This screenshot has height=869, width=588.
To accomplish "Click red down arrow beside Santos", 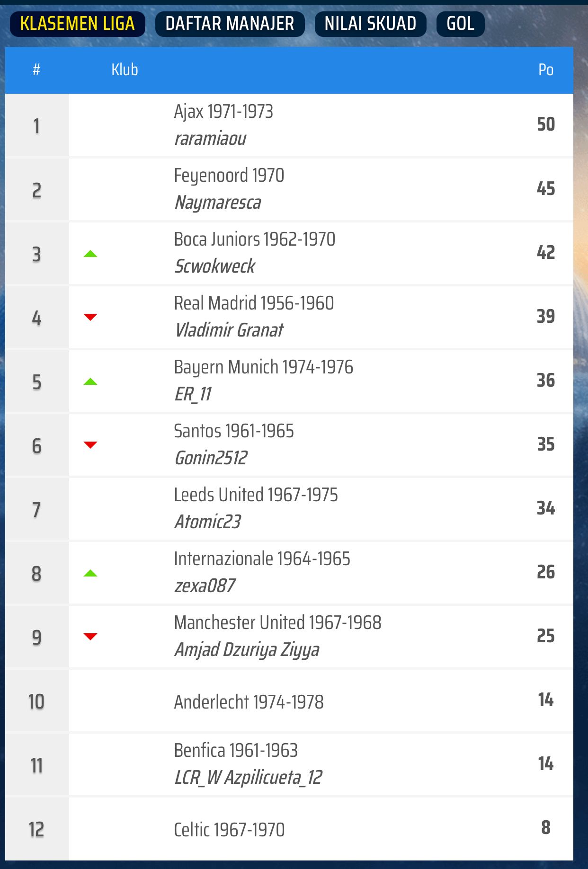I will tap(90, 445).
